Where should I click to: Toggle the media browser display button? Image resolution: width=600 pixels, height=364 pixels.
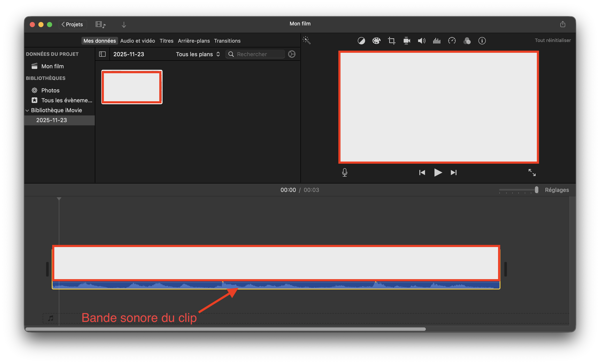click(100, 25)
